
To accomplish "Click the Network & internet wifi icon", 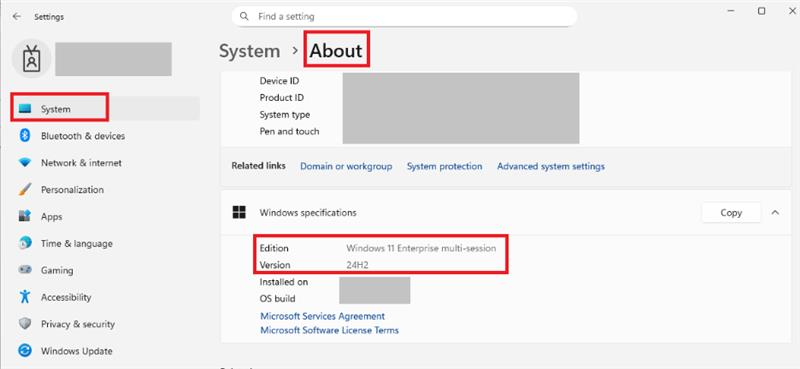I will pos(24,163).
